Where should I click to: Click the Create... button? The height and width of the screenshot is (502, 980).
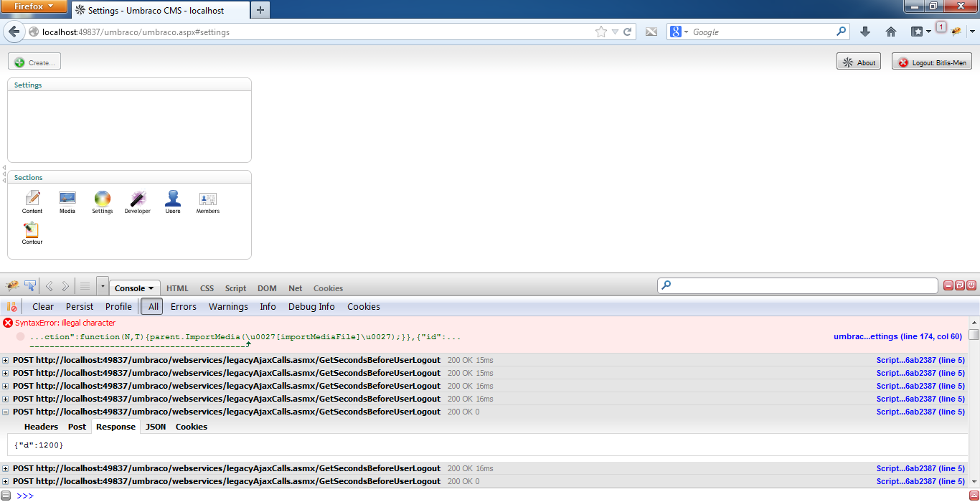[x=34, y=62]
